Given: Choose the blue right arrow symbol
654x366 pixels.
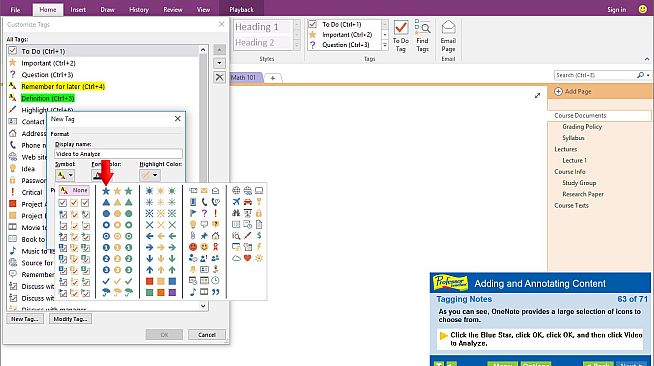Looking at the screenshot, I should tap(149, 247).
